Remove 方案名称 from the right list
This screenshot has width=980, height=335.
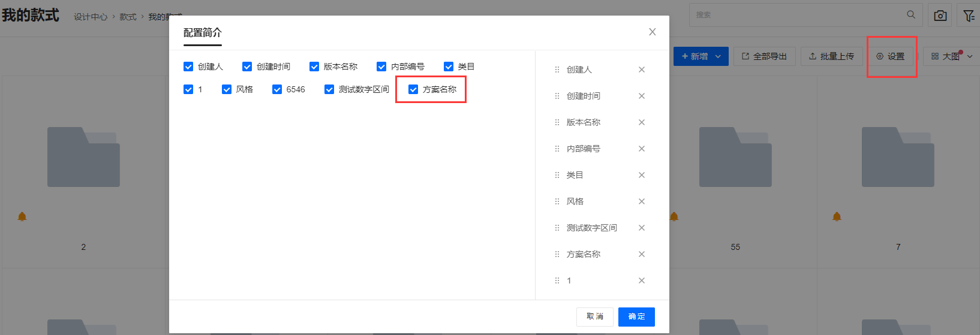point(642,254)
